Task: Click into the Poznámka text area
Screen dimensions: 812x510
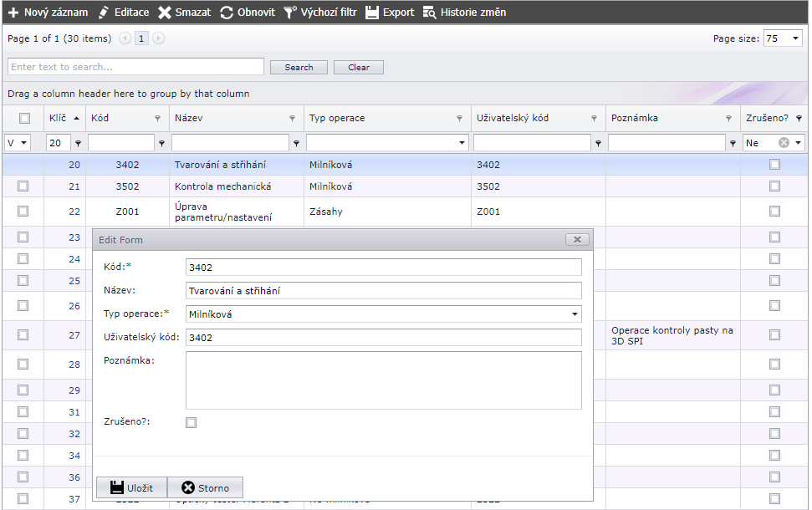Action: point(383,380)
